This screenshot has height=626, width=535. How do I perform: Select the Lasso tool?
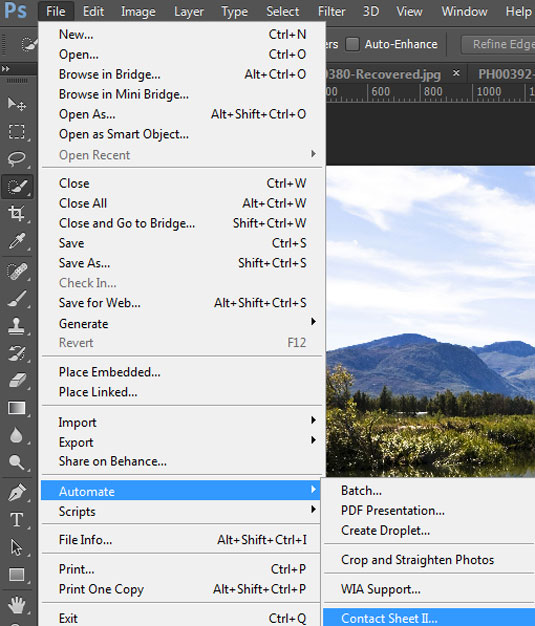pyautogui.click(x=16, y=159)
